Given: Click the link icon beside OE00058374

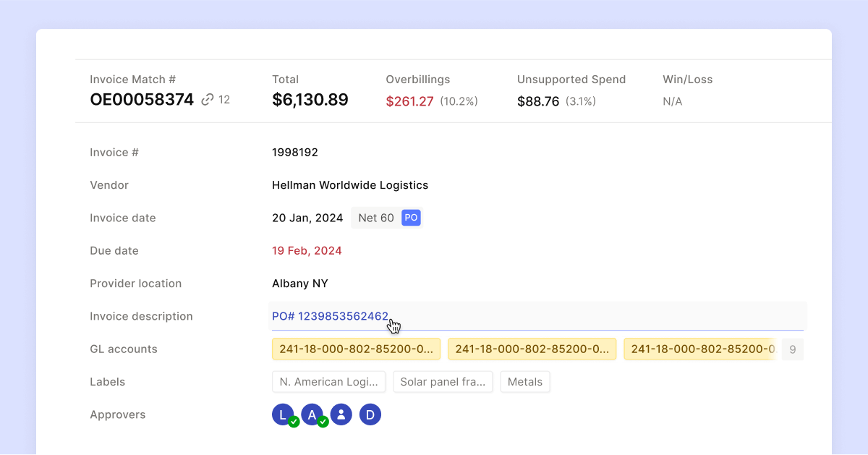Looking at the screenshot, I should tap(208, 100).
